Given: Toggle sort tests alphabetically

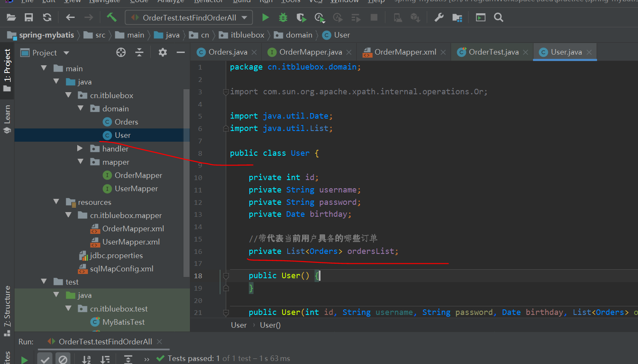Looking at the screenshot, I should 86,359.
